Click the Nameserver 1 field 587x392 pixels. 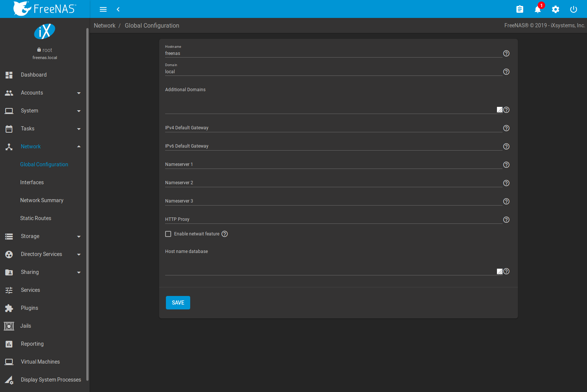click(334, 164)
